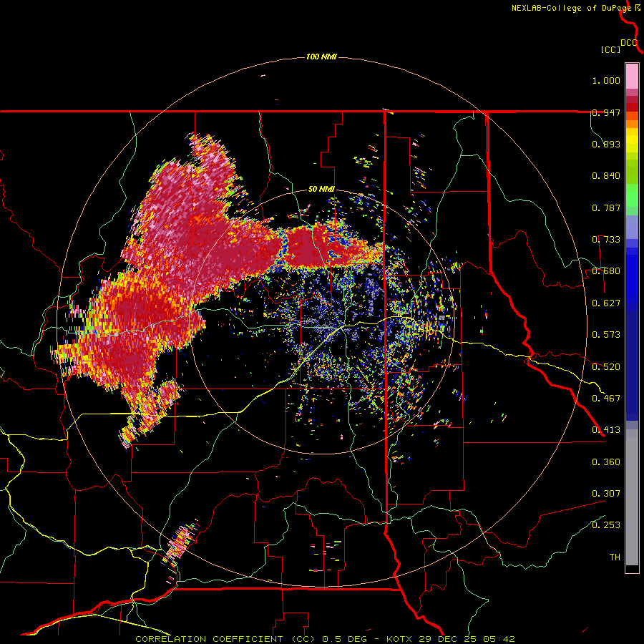Click the [CC] color scale label
Screen dimensions: 644x644
point(610,49)
